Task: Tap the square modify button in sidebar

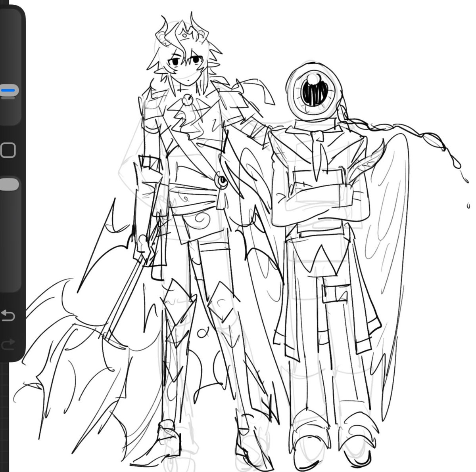Action: (8, 151)
